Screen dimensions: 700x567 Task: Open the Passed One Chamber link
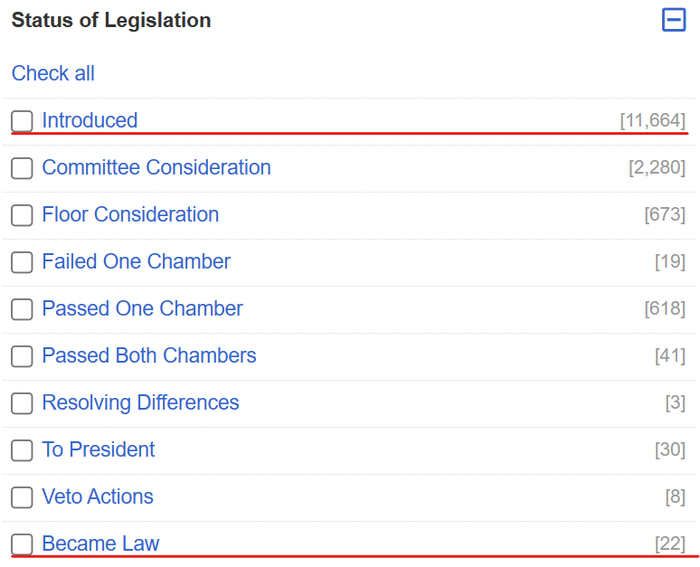[x=142, y=308]
